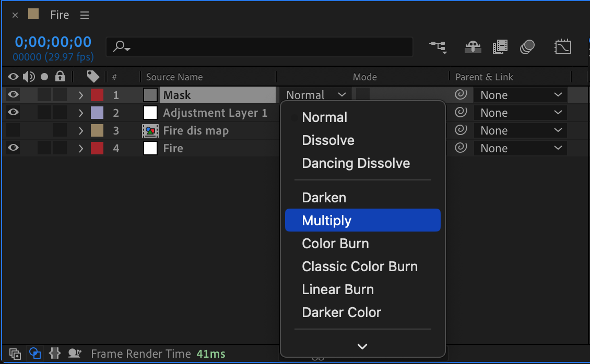Hide the Adjustment Layer 1 layer

tap(13, 113)
